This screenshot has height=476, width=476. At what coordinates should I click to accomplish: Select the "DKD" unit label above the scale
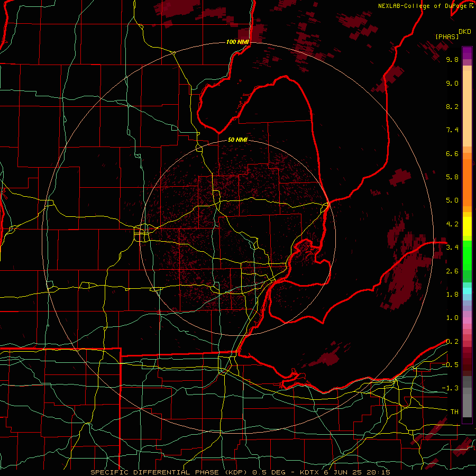pyautogui.click(x=465, y=32)
